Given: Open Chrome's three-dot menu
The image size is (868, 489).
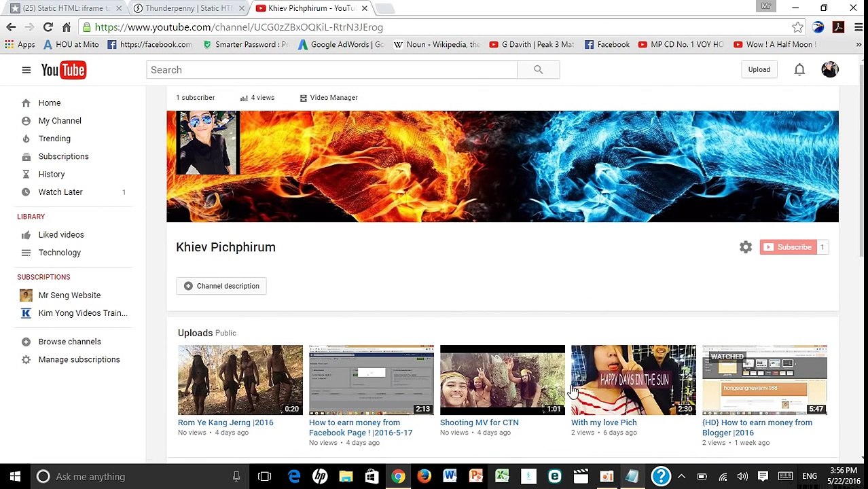Looking at the screenshot, I should point(858,27).
